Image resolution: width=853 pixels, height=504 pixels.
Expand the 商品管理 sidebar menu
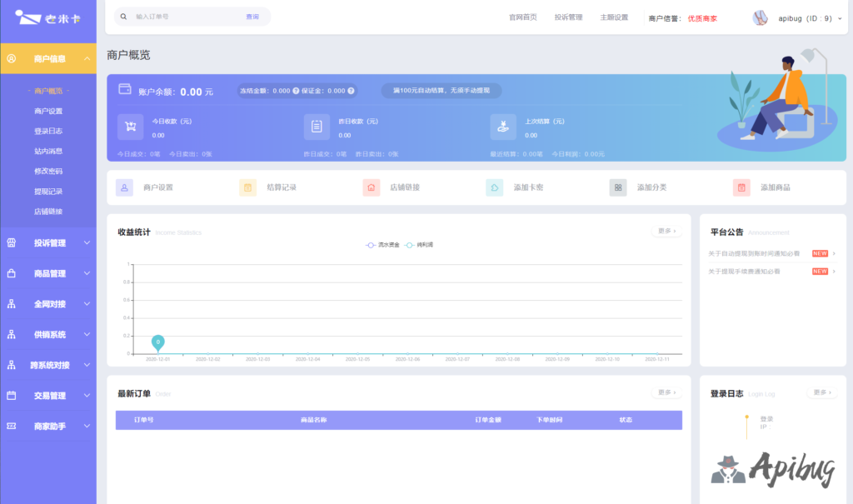click(48, 273)
